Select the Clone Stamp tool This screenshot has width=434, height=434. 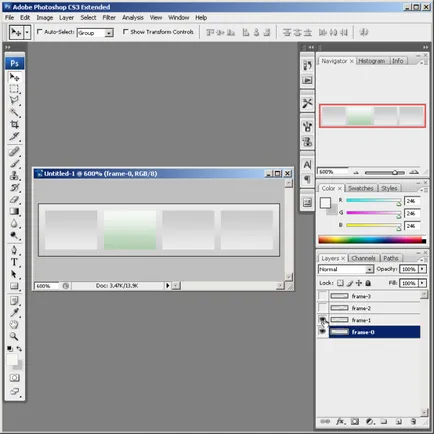point(14,175)
